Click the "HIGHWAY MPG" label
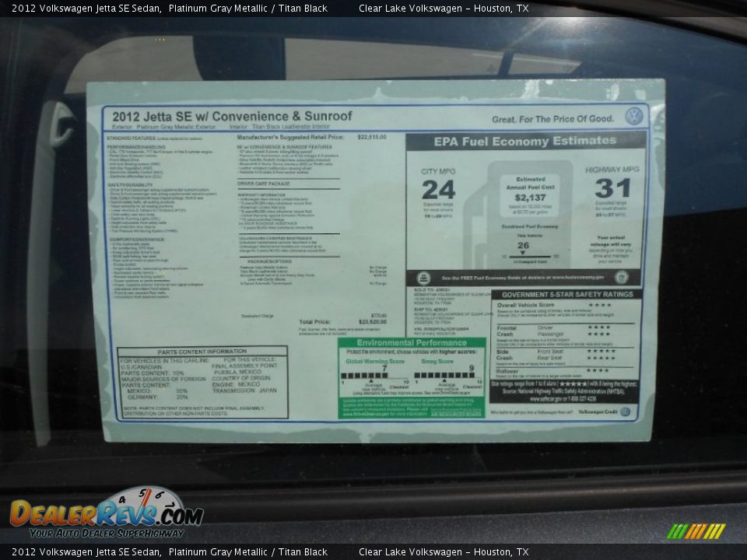 click(612, 170)
